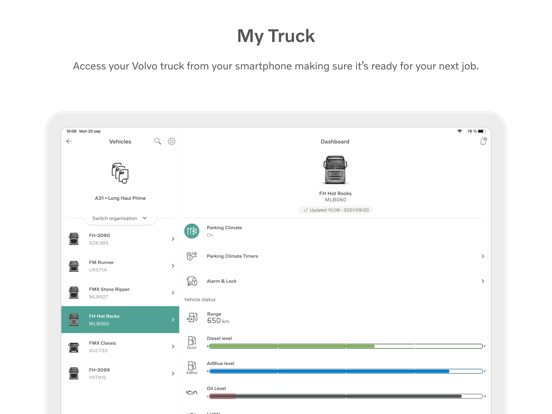552x414 pixels.
Task: Tap the FH Hot Rocks truck thumbnail in list
Action: click(74, 320)
